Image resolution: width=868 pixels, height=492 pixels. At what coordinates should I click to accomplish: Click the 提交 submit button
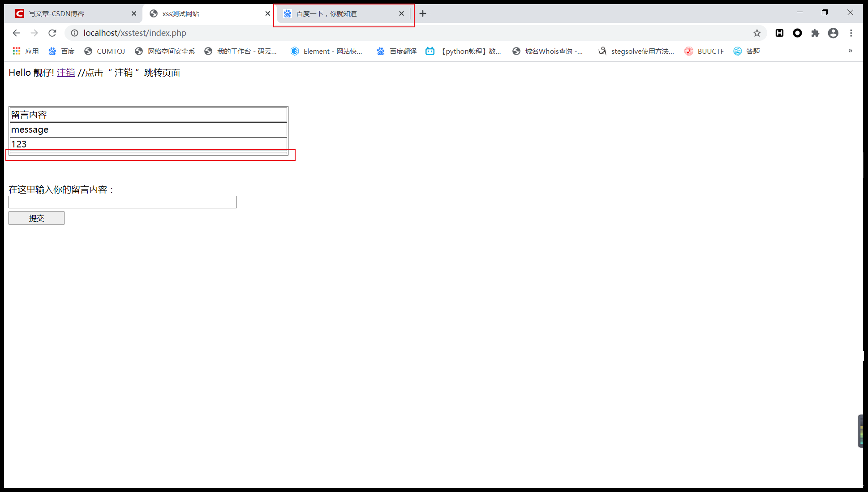tap(36, 218)
